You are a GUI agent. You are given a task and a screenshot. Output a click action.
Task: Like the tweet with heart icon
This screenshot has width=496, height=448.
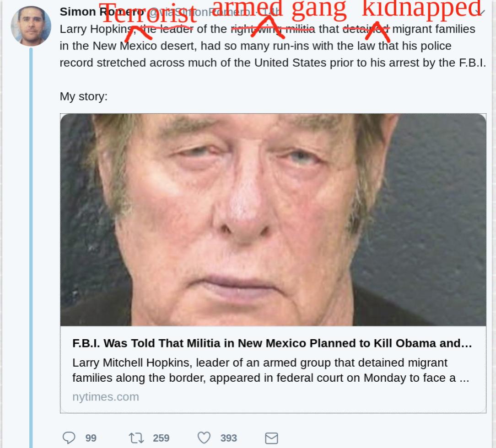pyautogui.click(x=204, y=438)
